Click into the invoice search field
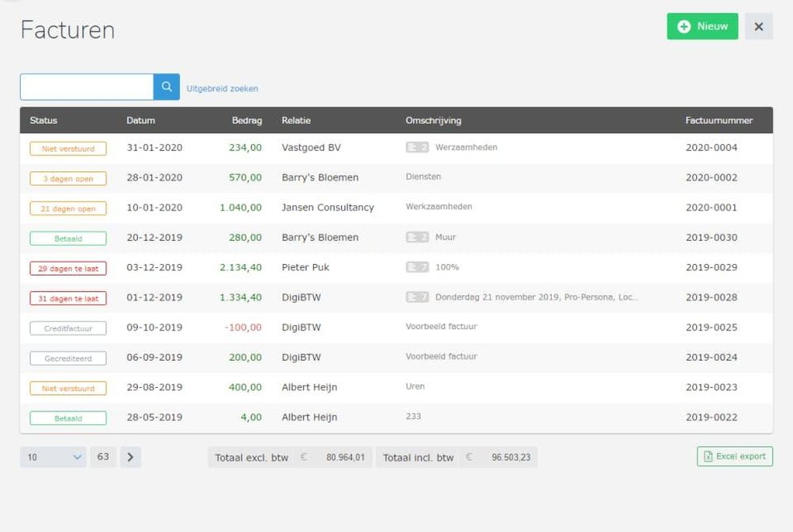The width and height of the screenshot is (793, 532). [x=86, y=87]
